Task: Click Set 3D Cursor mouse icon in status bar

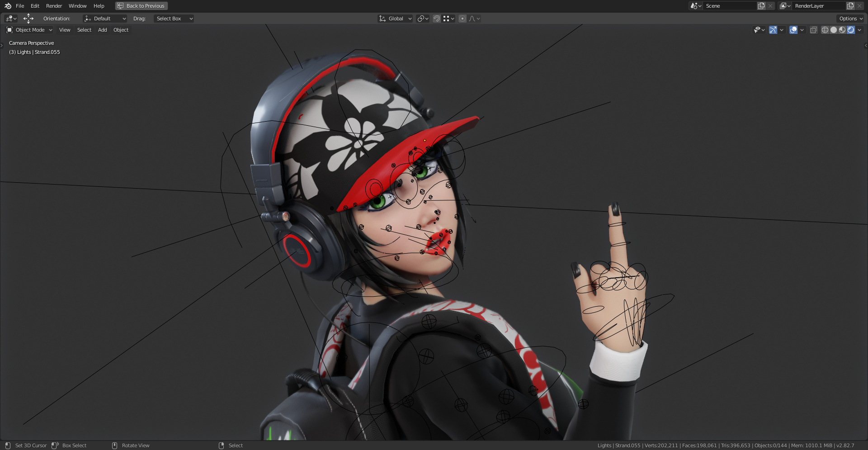Action: coord(7,445)
